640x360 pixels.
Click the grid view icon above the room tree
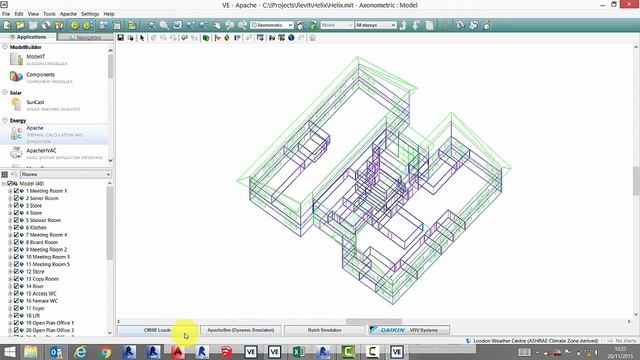[x=5, y=174]
